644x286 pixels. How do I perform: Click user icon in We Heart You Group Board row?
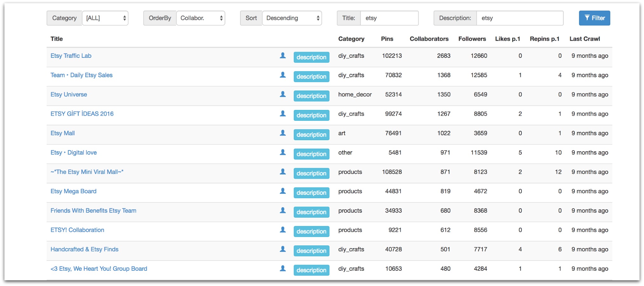tap(282, 269)
